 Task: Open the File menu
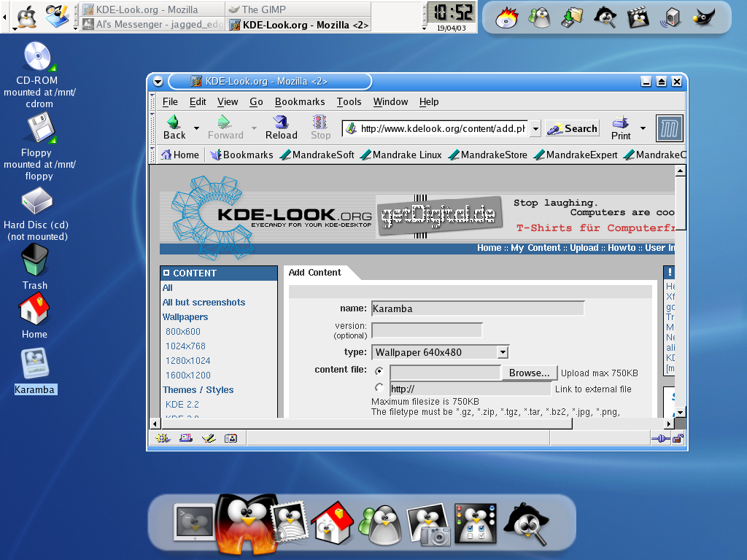pos(170,102)
